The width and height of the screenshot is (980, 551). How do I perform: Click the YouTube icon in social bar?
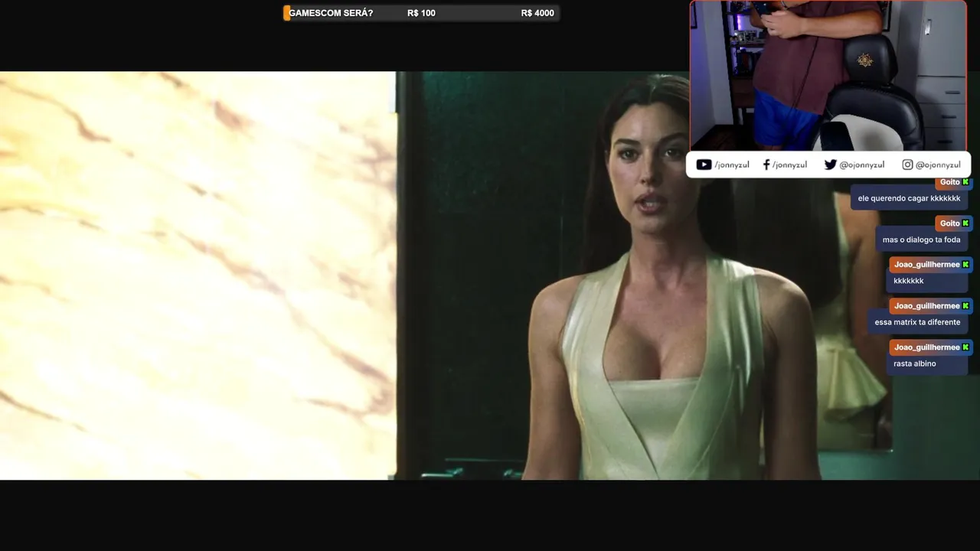[704, 165]
